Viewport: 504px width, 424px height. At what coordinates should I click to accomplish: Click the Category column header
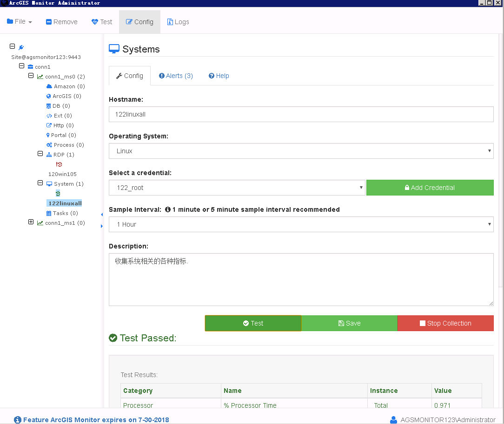(171, 391)
